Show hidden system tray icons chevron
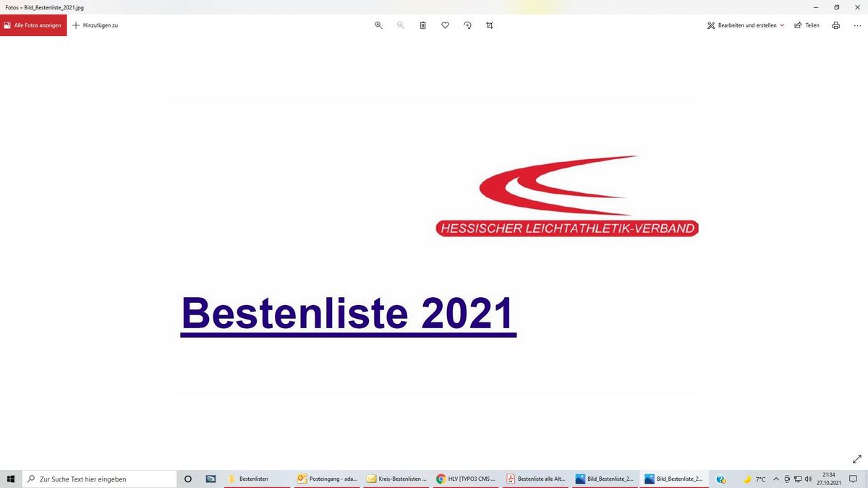 click(x=776, y=479)
